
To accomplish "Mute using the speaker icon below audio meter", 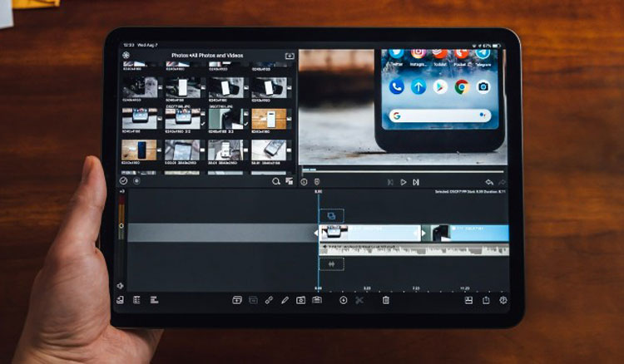I will (120, 286).
